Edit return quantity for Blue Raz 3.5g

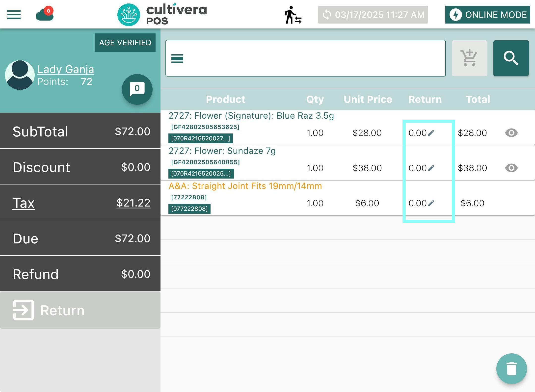coord(431,133)
